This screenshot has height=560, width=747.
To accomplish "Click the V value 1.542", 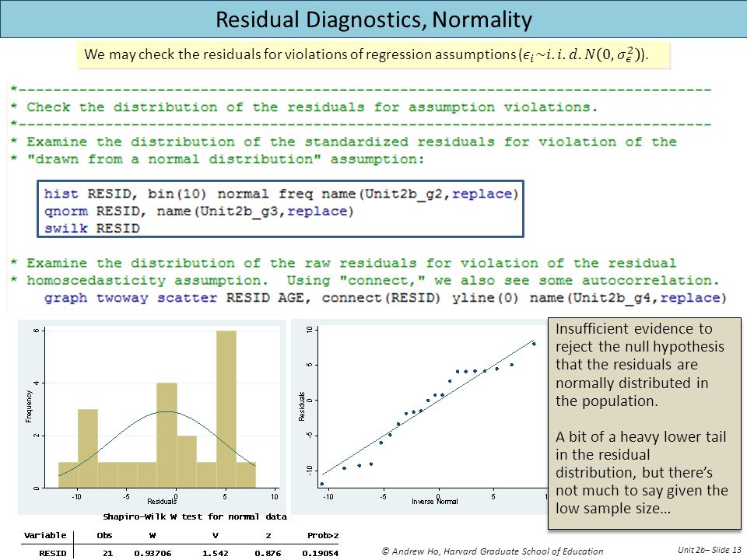I will pyautogui.click(x=216, y=553).
